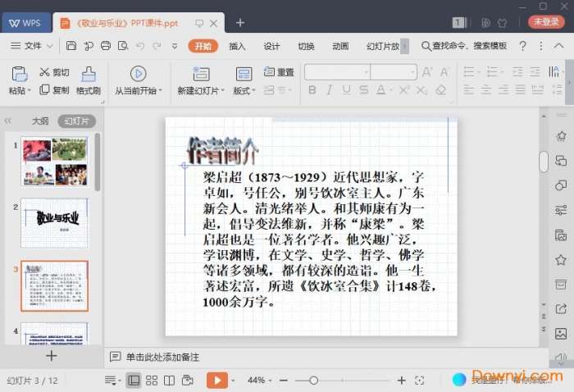Open the font name dropdown
The image size is (574, 392).
click(x=366, y=72)
